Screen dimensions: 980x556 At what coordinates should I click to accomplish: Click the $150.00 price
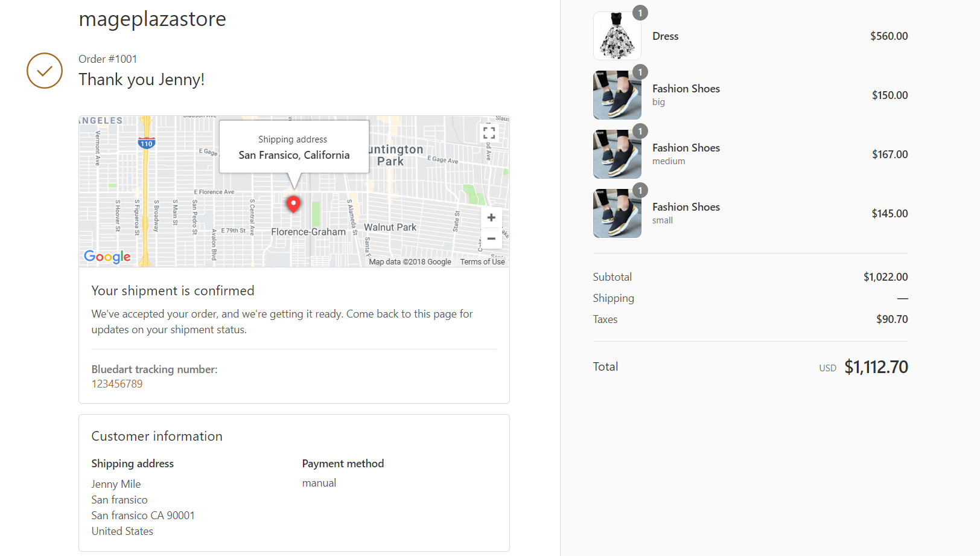coord(889,95)
